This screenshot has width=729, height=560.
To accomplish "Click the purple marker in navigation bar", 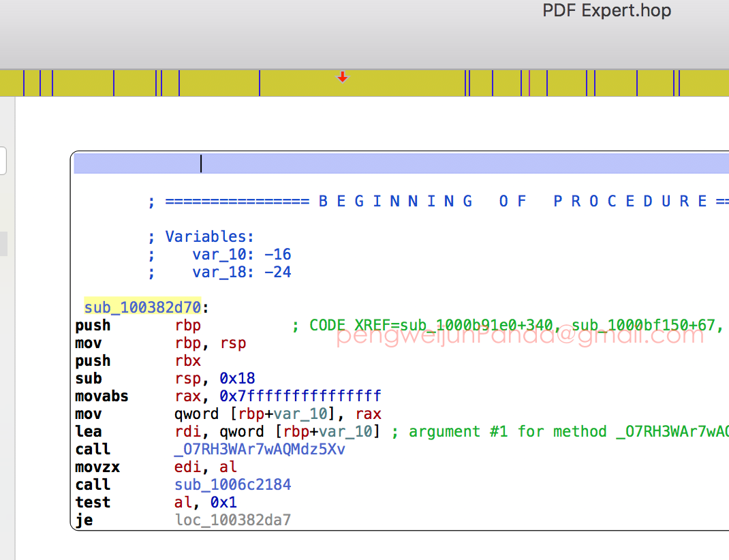I will (x=529, y=83).
